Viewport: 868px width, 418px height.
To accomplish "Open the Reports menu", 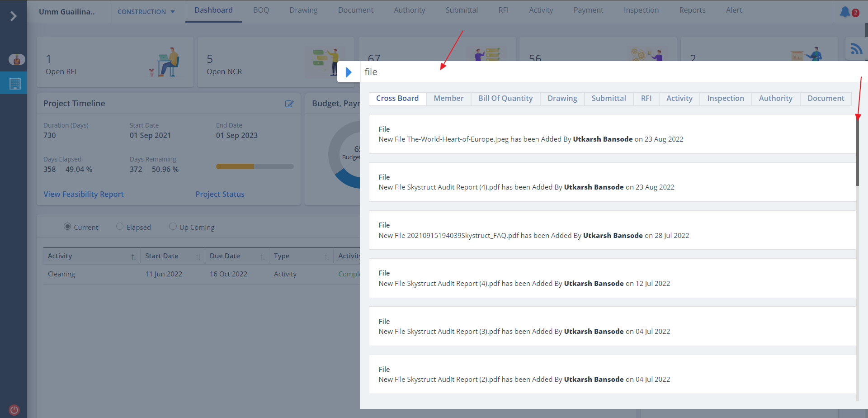I will point(692,10).
